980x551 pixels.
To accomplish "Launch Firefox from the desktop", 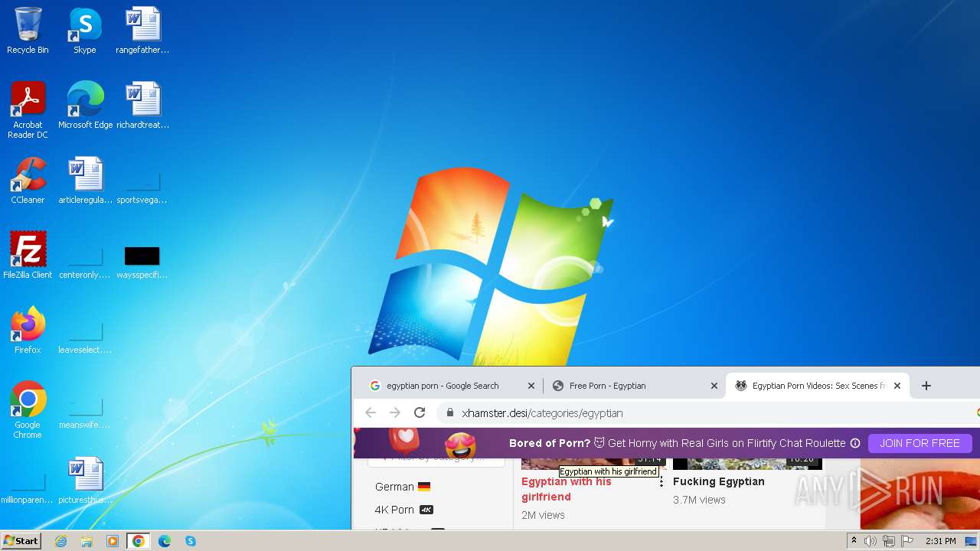I will click(28, 331).
